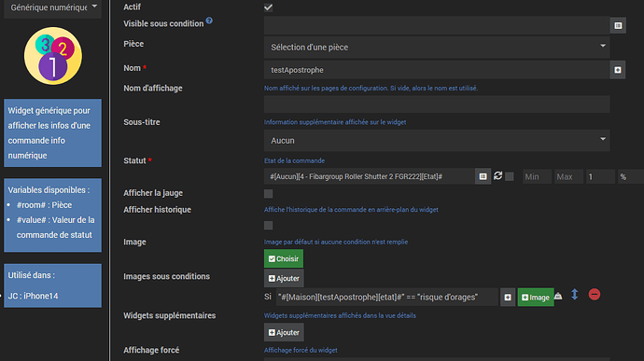Click help icon beside Visible sous condition

[x=209, y=21]
